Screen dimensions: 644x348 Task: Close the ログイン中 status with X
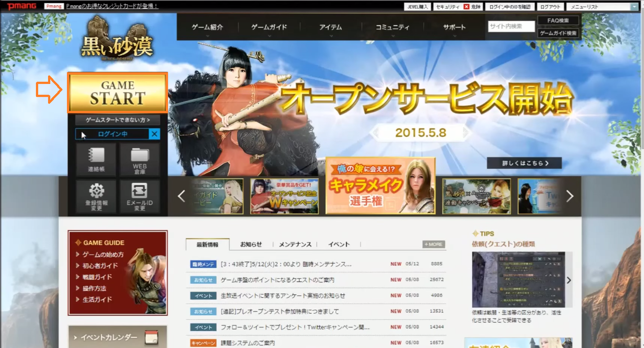click(154, 134)
